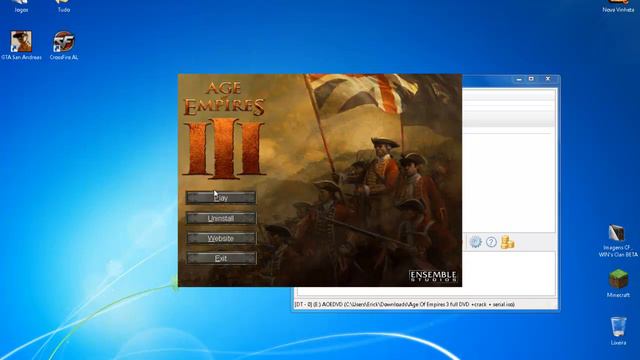Open the Tudo desktop folder
Image resolution: width=640 pixels, height=360 pixels.
pos(64,7)
